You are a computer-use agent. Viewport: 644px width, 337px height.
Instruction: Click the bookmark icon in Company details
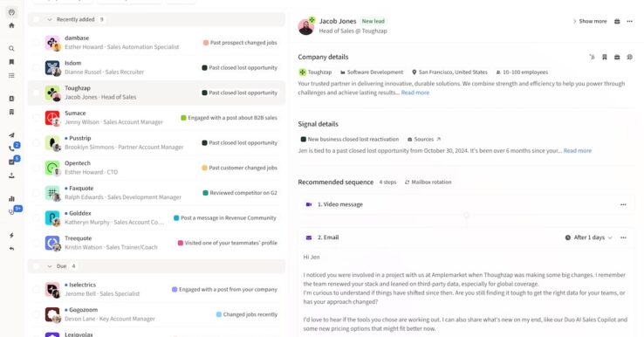pos(605,57)
